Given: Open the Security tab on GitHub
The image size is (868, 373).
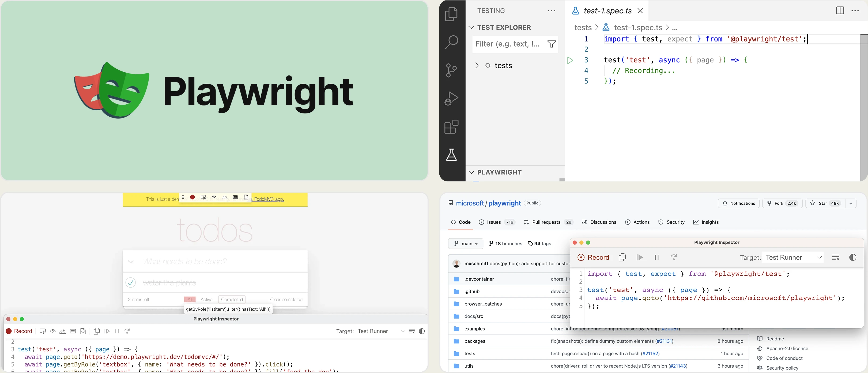Looking at the screenshot, I should click(x=671, y=222).
